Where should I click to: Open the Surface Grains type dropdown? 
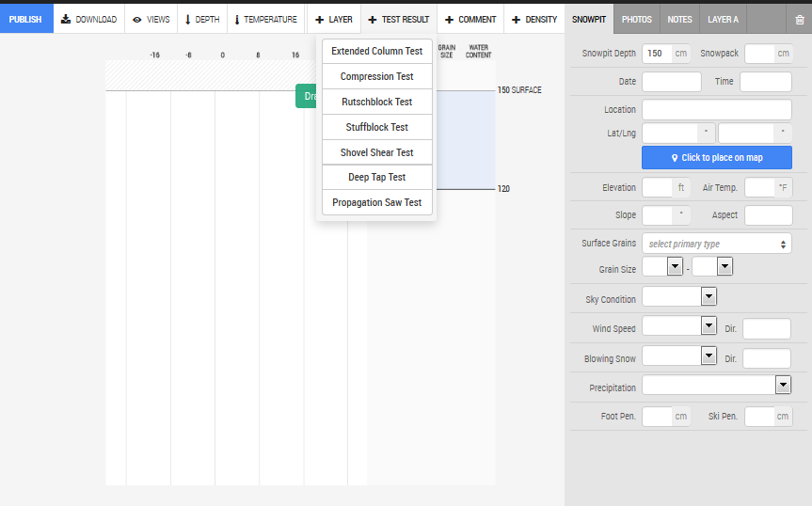[717, 244]
